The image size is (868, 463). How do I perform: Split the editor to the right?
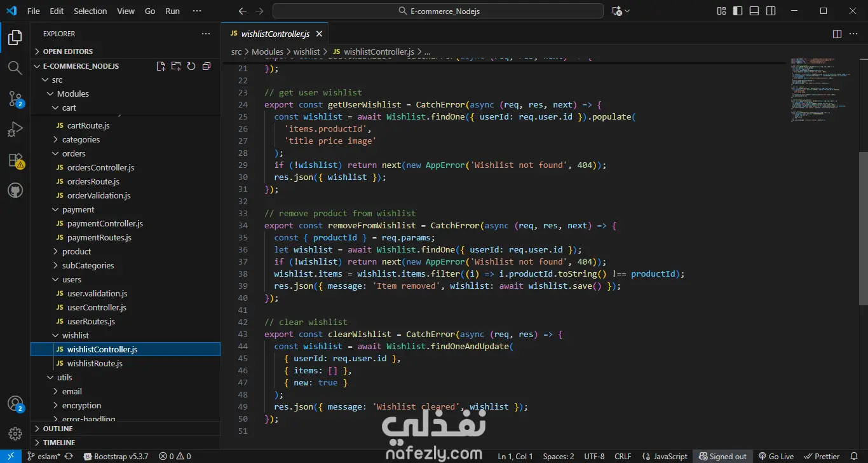(x=837, y=34)
